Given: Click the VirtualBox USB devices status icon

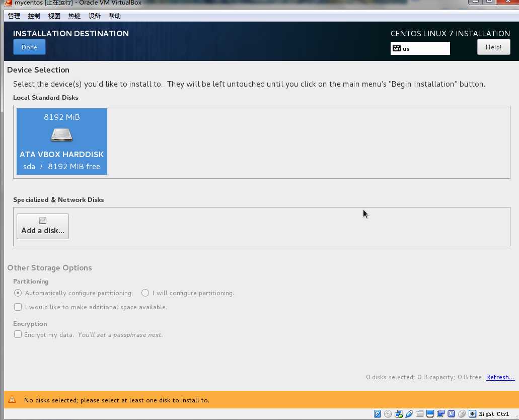Looking at the screenshot, I should pyautogui.click(x=409, y=414).
